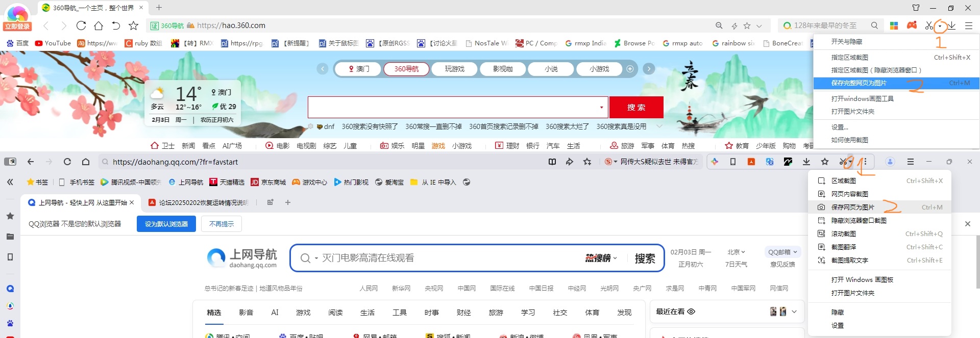The height and width of the screenshot is (338, 980).
Task: Open the QQ browser sidebar folder icon
Action: [x=10, y=237]
